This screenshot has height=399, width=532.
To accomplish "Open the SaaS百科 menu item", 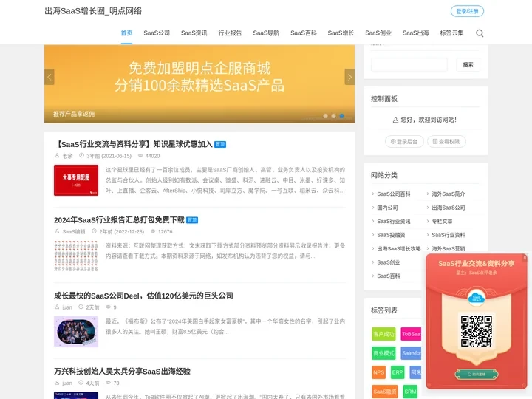I will 304,33.
